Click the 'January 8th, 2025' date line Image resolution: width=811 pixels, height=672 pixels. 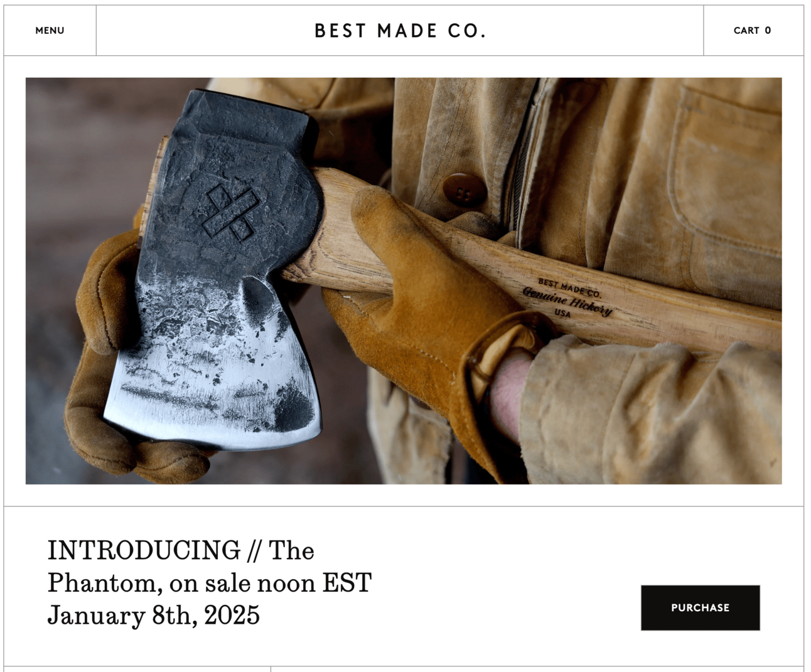pyautogui.click(x=153, y=616)
